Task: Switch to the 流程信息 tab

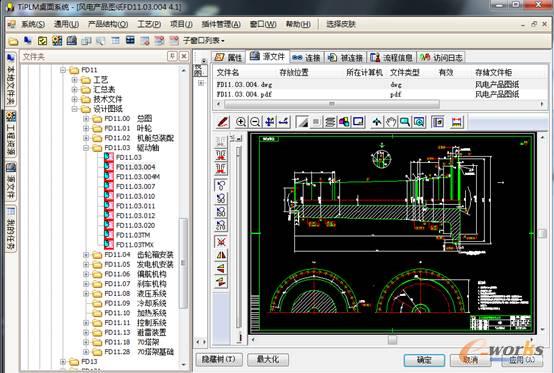Action: click(x=391, y=58)
